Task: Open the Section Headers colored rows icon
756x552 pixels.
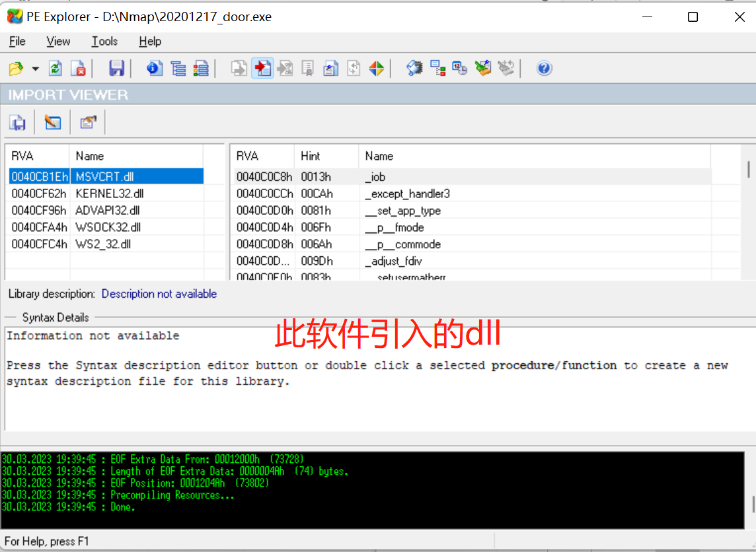Action: point(201,69)
